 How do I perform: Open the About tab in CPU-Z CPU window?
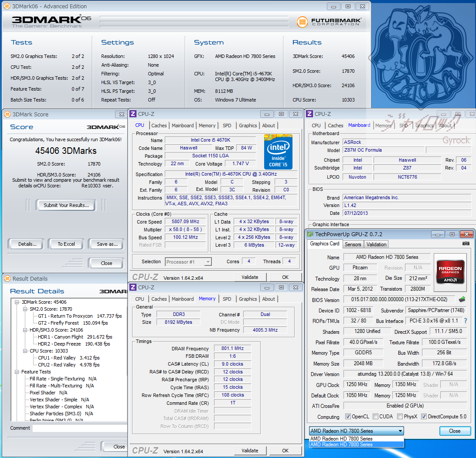pyautogui.click(x=269, y=126)
